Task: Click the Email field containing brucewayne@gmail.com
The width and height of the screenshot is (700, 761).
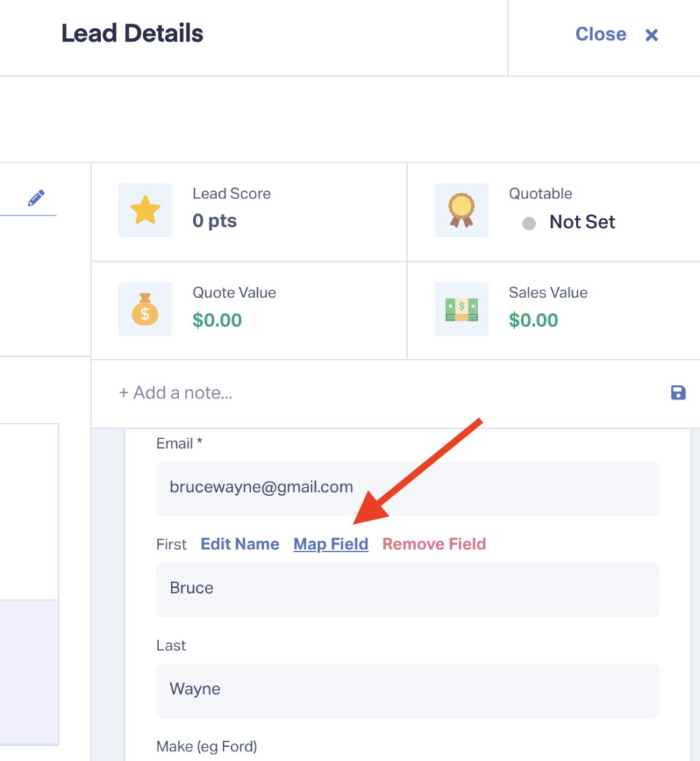Action: 407,488
